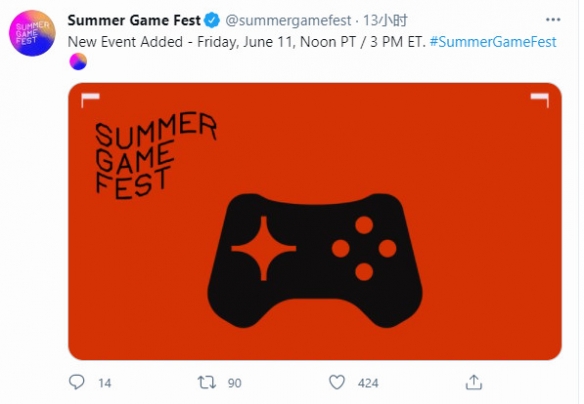Click the reply count 14

(105, 383)
